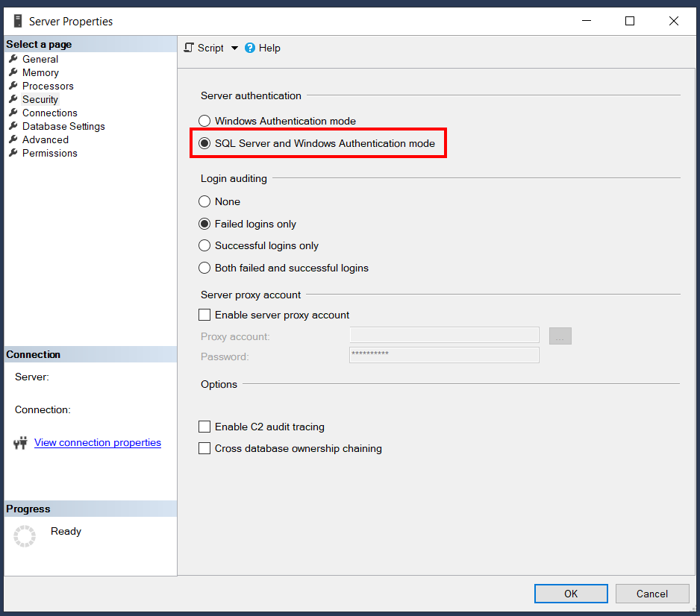700x616 pixels.
Task: Enable server proxy account checkbox
Action: [204, 315]
